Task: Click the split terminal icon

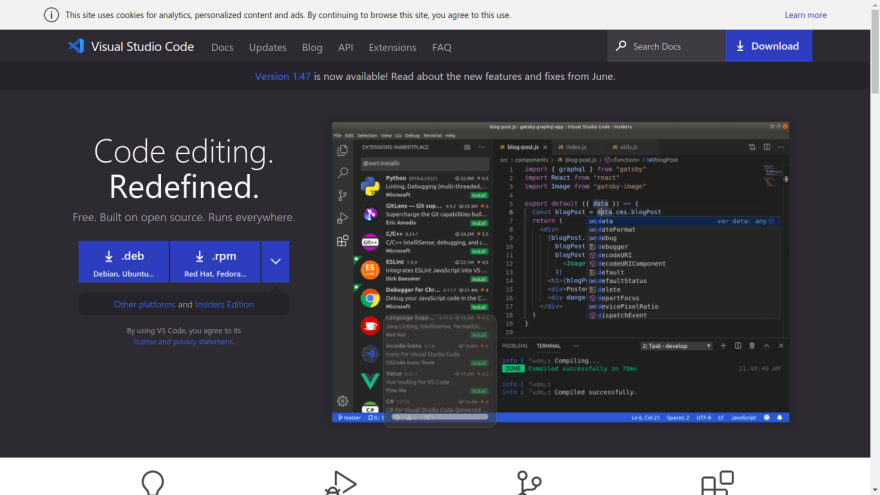Action: click(738, 346)
